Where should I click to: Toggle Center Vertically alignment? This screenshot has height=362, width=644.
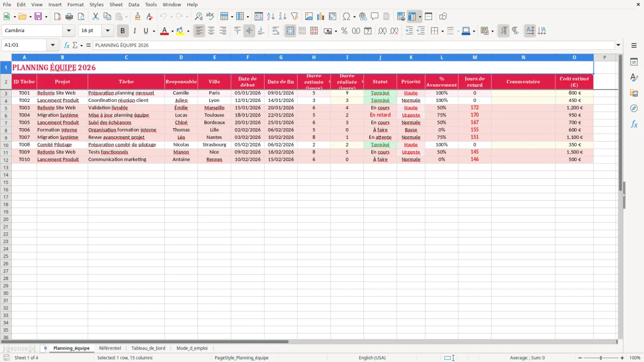point(249,31)
